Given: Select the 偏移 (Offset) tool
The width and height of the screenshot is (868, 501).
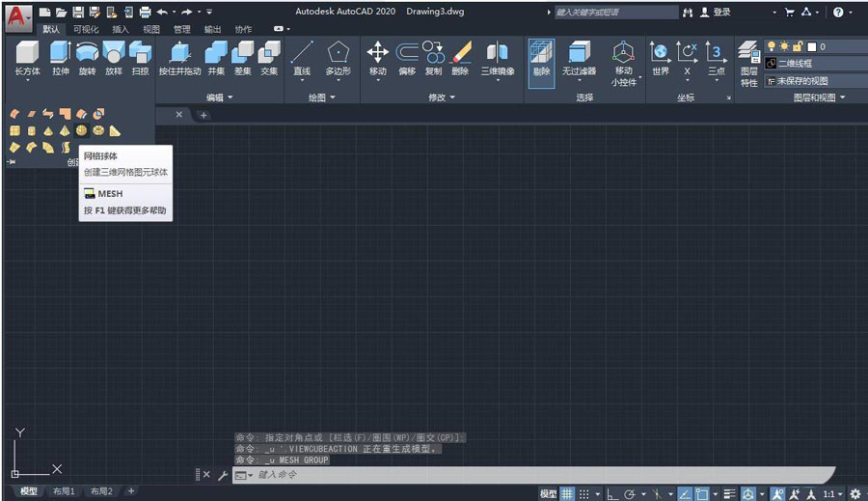Looking at the screenshot, I should 407,58.
